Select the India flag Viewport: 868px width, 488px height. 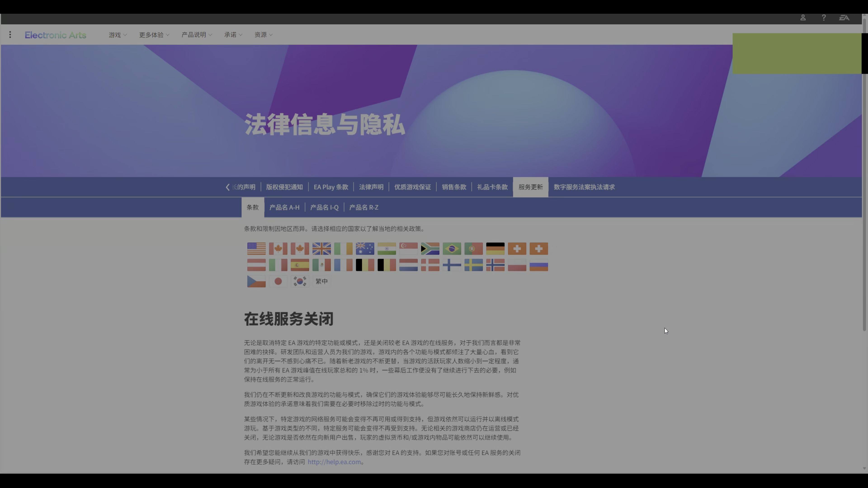click(x=387, y=249)
